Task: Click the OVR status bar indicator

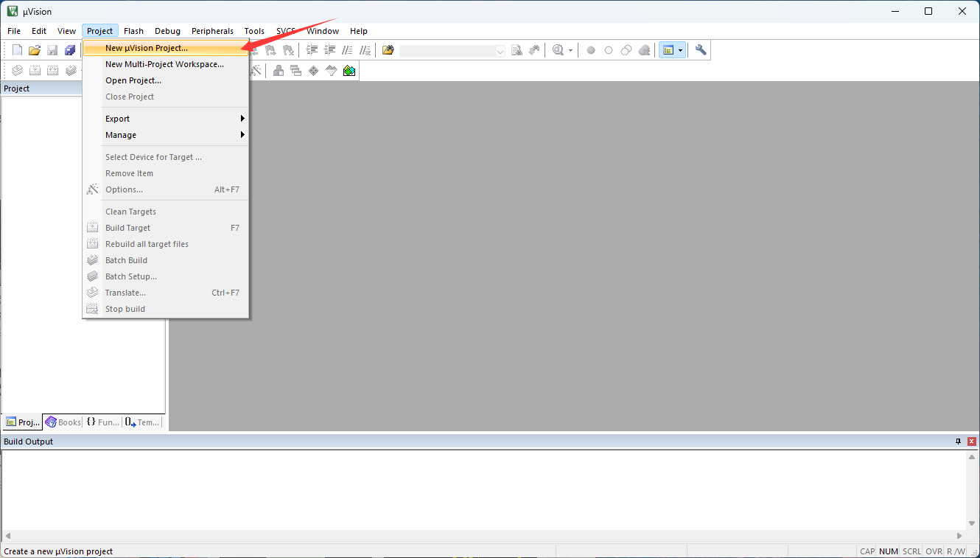Action: (934, 551)
